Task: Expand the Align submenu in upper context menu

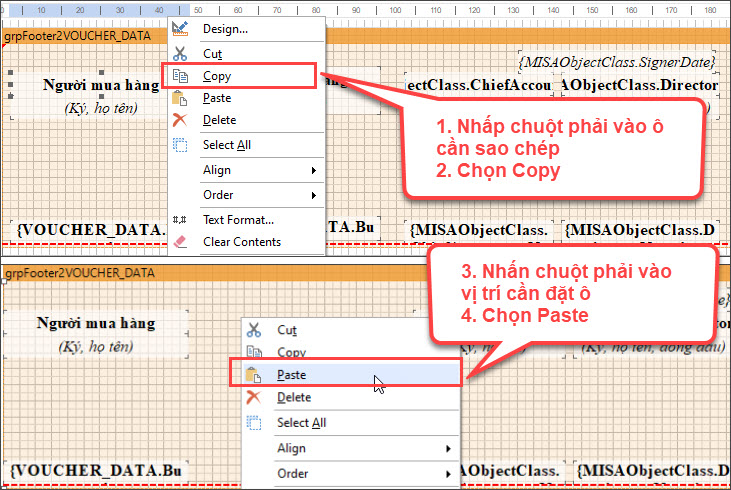Action: 313,170
